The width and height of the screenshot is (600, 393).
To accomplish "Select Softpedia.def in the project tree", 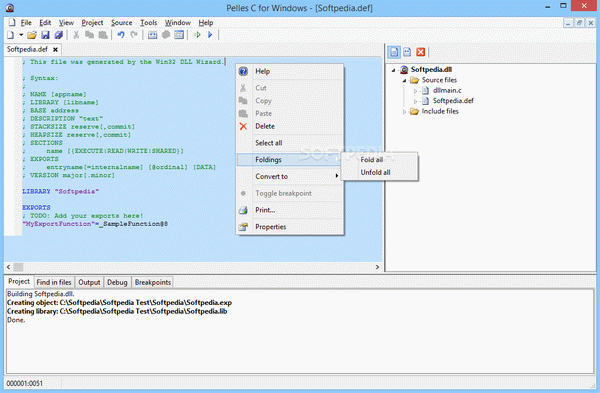I will (x=453, y=101).
